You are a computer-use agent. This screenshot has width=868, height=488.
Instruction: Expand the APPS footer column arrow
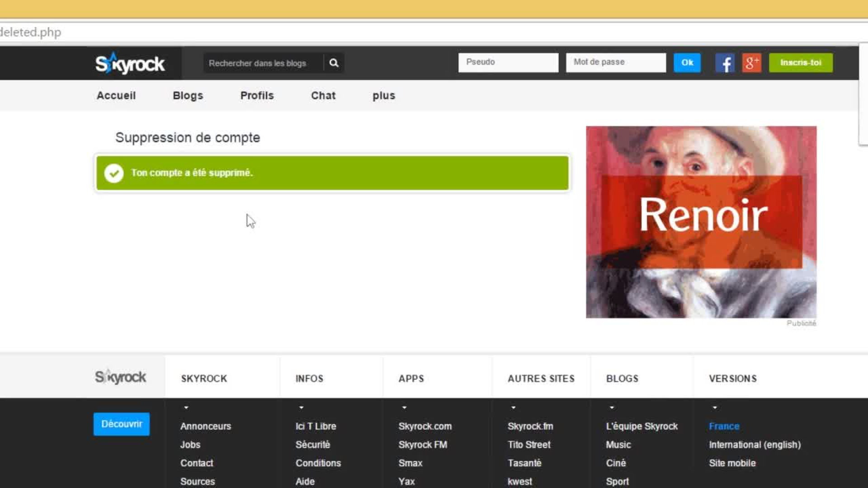[404, 408]
